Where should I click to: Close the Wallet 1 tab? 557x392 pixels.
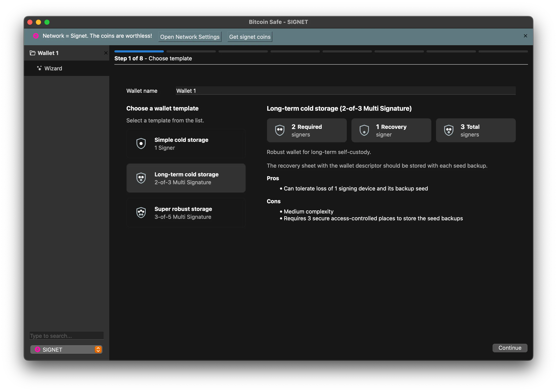[106, 53]
